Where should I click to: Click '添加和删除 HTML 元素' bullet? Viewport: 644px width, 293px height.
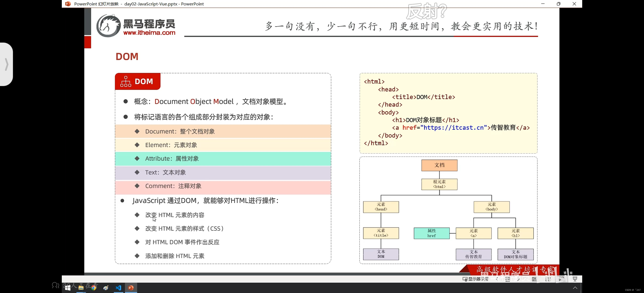point(175,256)
